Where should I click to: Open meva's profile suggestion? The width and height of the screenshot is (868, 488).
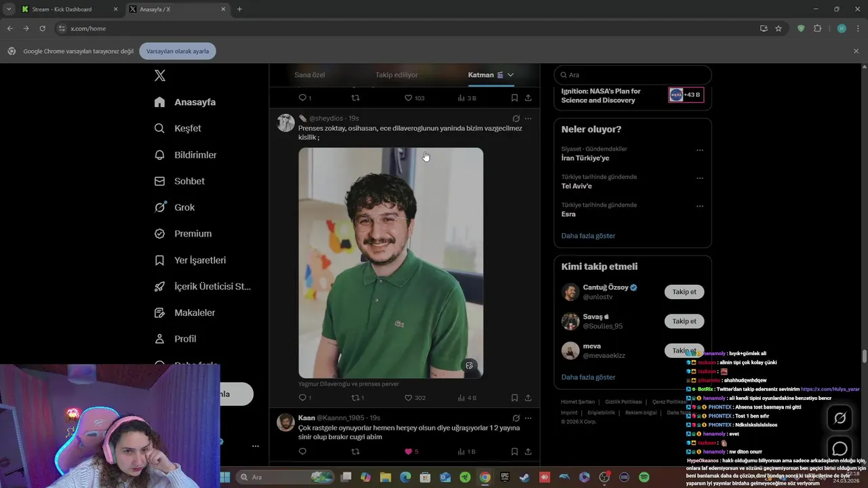click(591, 346)
